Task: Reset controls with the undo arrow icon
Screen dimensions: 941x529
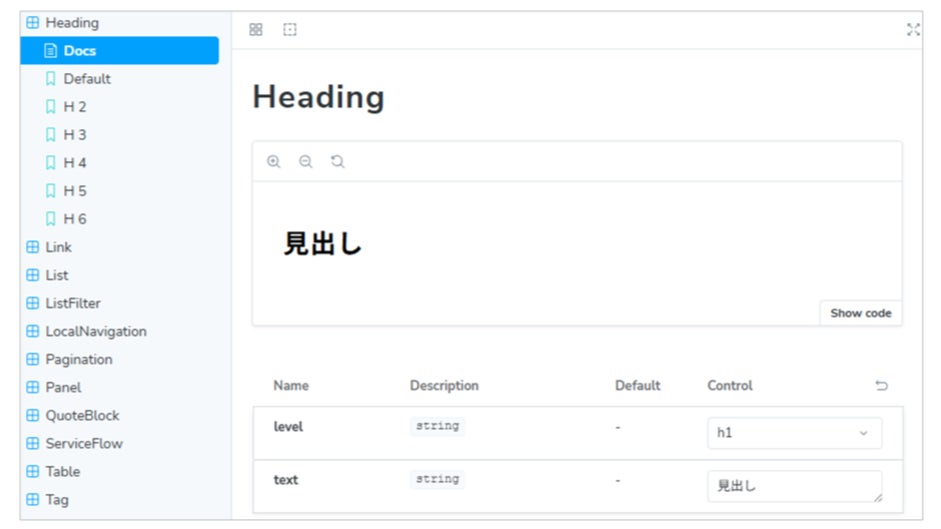Action: [x=881, y=385]
